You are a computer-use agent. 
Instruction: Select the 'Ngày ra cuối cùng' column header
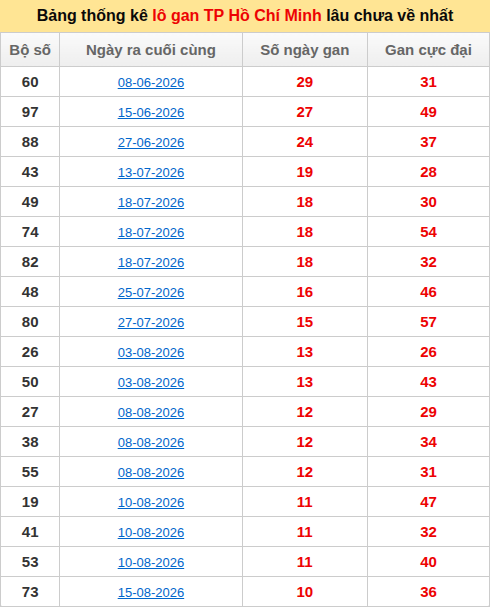pyautogui.click(x=151, y=50)
